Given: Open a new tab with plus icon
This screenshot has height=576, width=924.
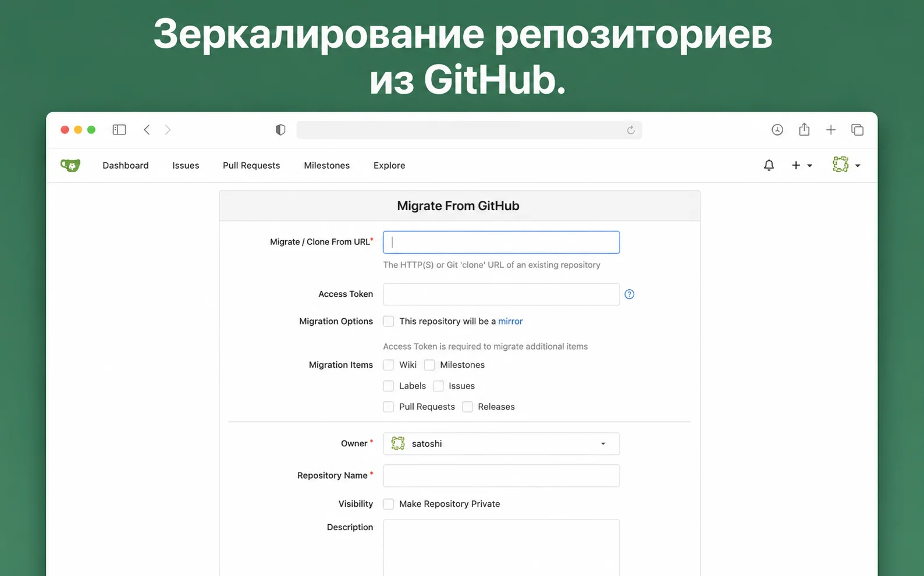Looking at the screenshot, I should coord(831,130).
